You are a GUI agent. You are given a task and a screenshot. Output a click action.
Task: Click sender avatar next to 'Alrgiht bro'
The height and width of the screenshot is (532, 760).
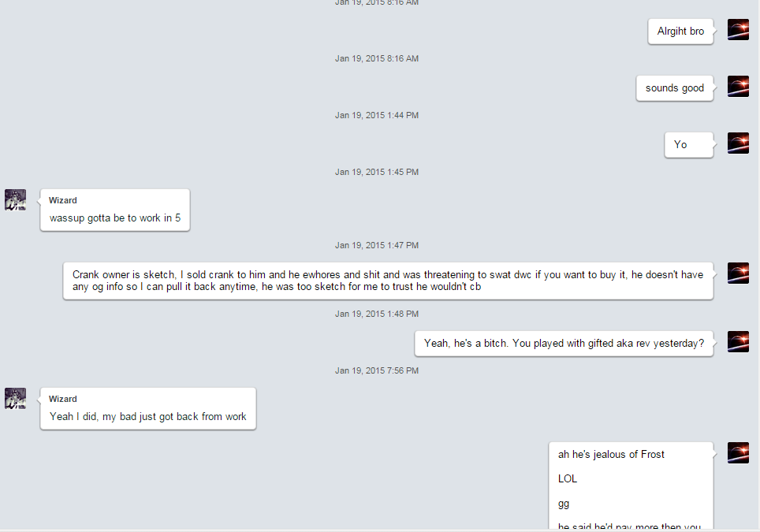pyautogui.click(x=738, y=30)
